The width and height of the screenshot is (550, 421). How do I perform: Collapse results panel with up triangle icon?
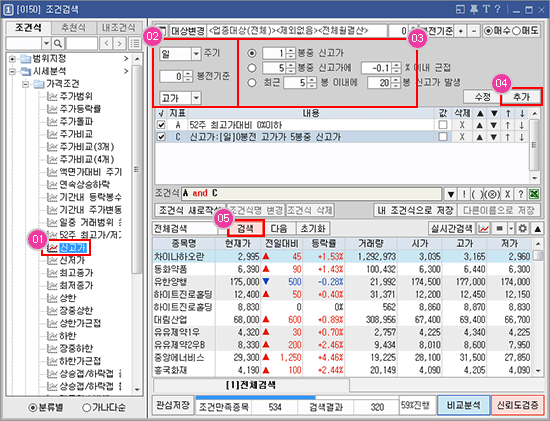[x=537, y=229]
